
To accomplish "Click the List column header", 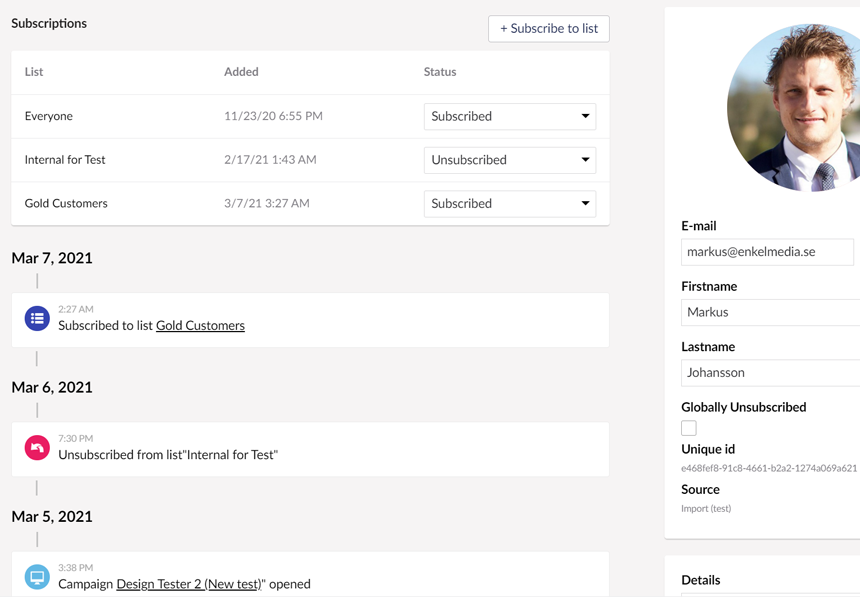I will coord(34,72).
